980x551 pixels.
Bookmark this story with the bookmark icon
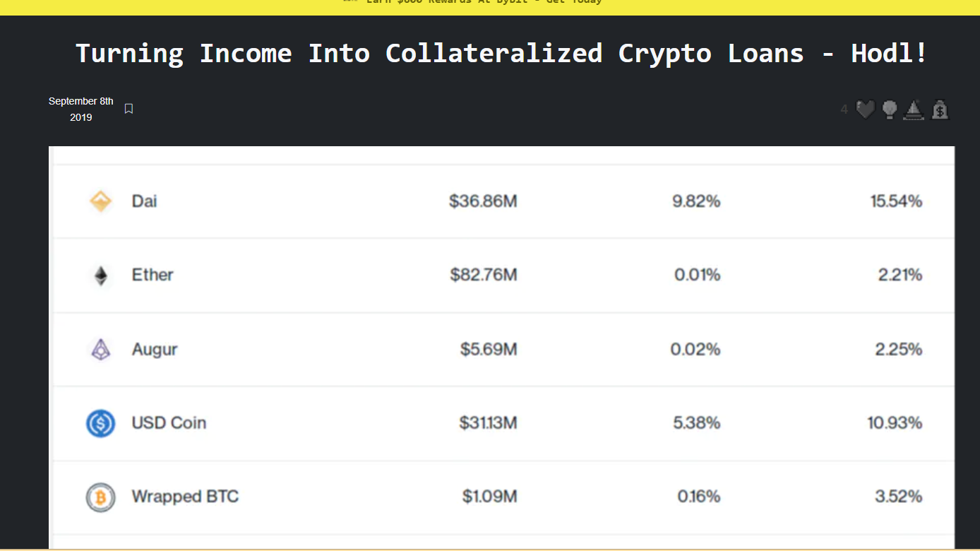tap(129, 109)
